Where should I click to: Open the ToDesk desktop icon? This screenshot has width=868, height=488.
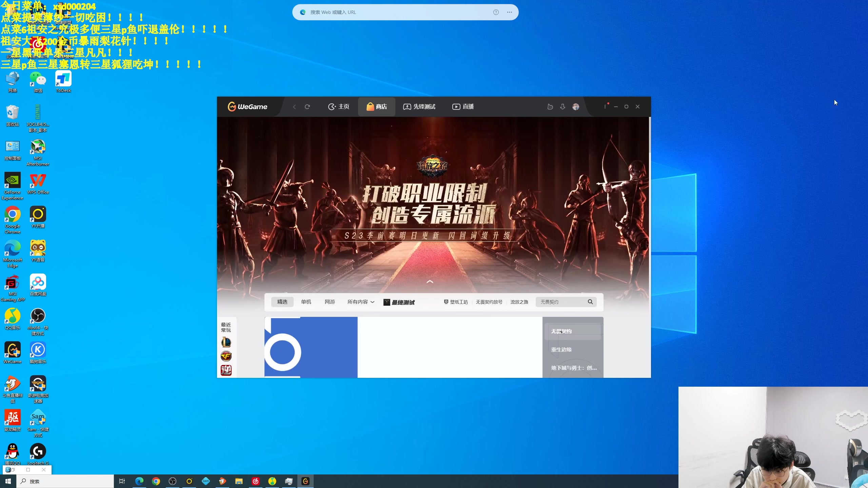click(63, 82)
